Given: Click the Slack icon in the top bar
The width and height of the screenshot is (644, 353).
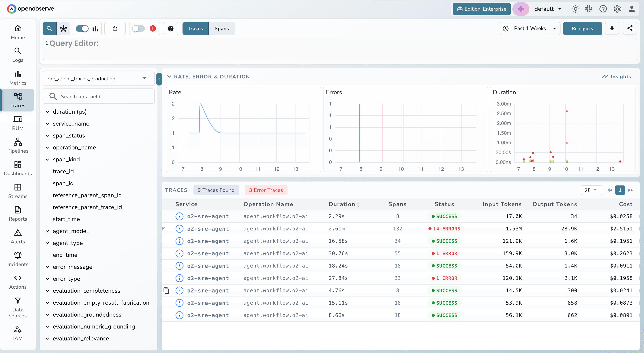Looking at the screenshot, I should (x=588, y=9).
